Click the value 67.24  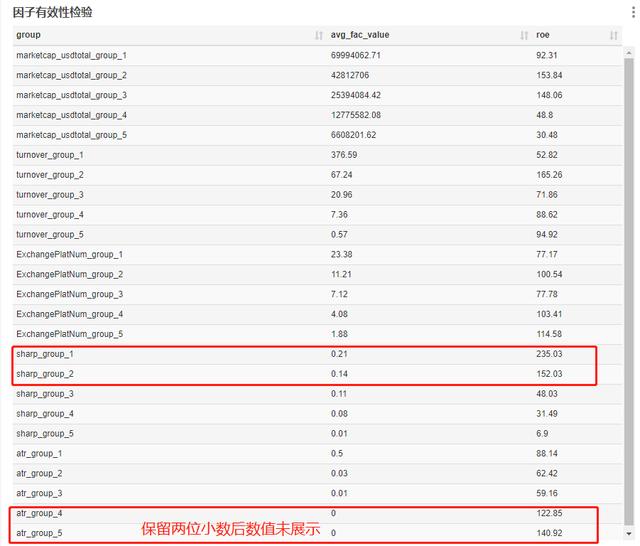[342, 175]
